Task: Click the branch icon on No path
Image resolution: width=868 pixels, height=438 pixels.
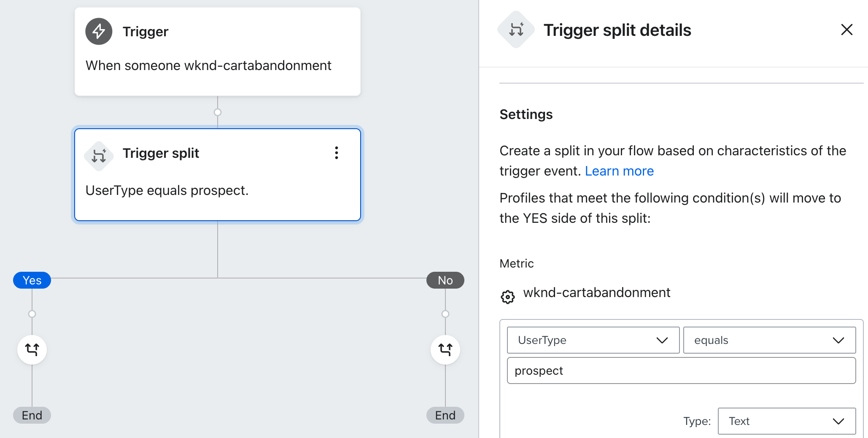Action: [445, 349]
